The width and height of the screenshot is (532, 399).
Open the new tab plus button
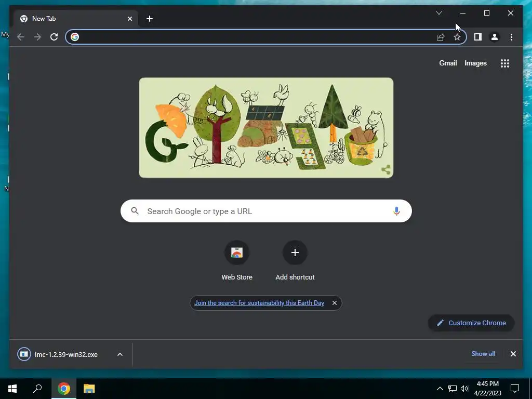(150, 19)
